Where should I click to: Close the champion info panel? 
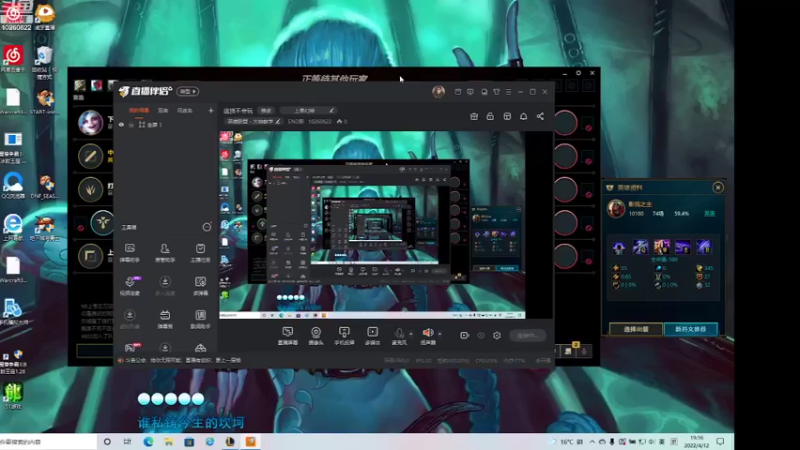(718, 187)
